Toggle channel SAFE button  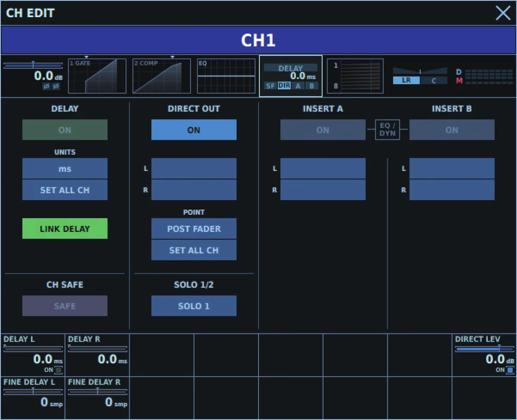(x=65, y=306)
